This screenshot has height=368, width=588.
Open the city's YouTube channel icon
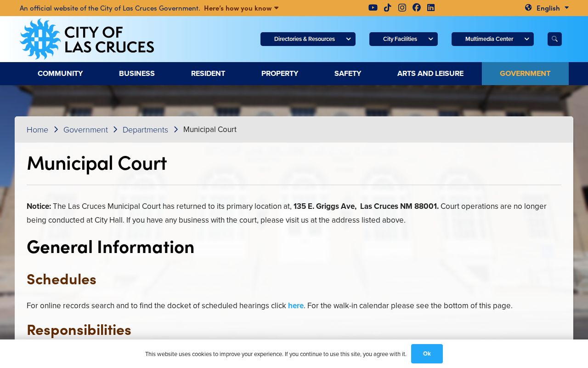coord(373,7)
